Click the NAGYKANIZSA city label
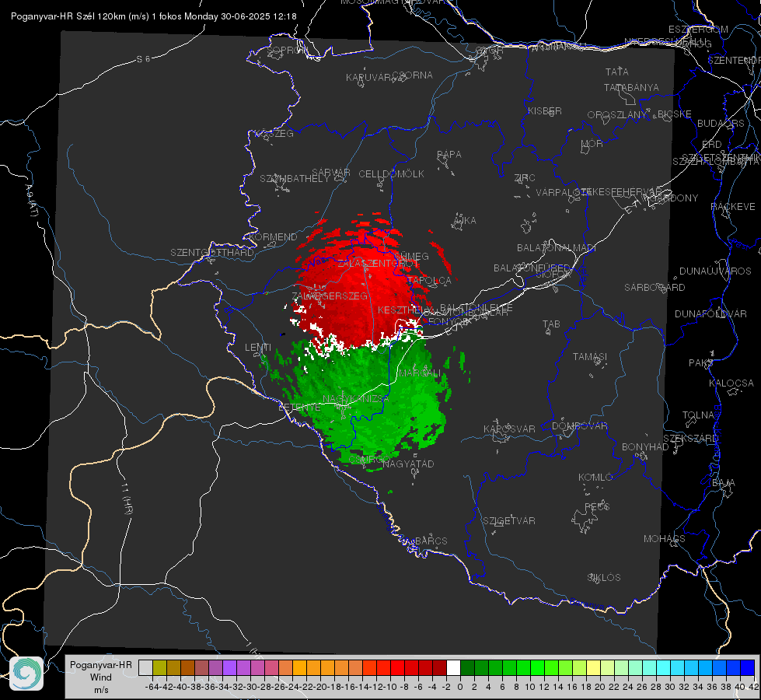The image size is (761, 700). [x=356, y=398]
